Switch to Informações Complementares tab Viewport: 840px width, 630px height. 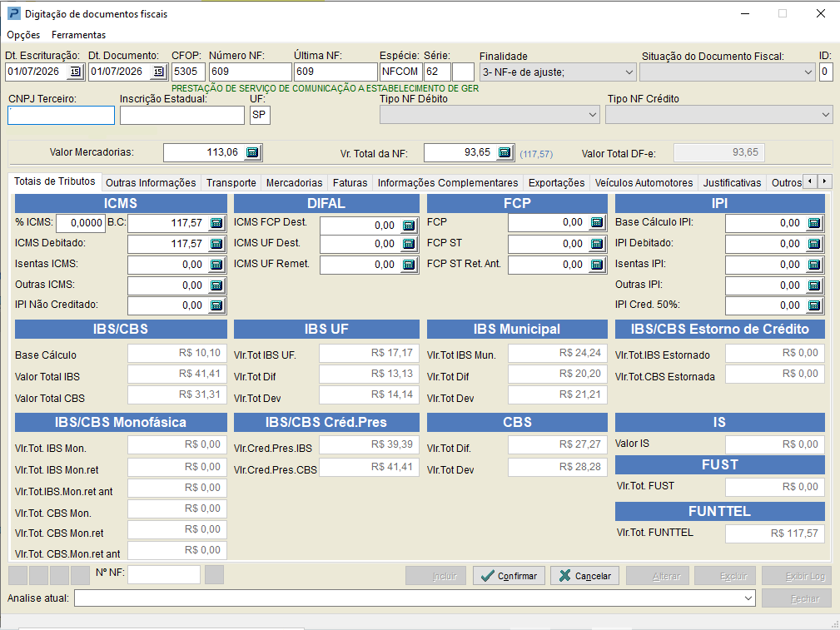448,183
